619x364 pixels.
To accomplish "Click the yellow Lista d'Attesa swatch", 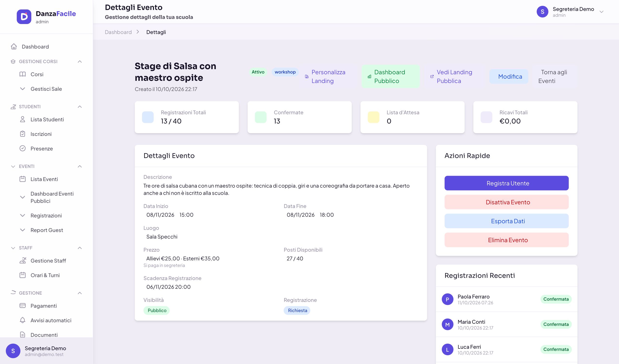I will point(373,117).
